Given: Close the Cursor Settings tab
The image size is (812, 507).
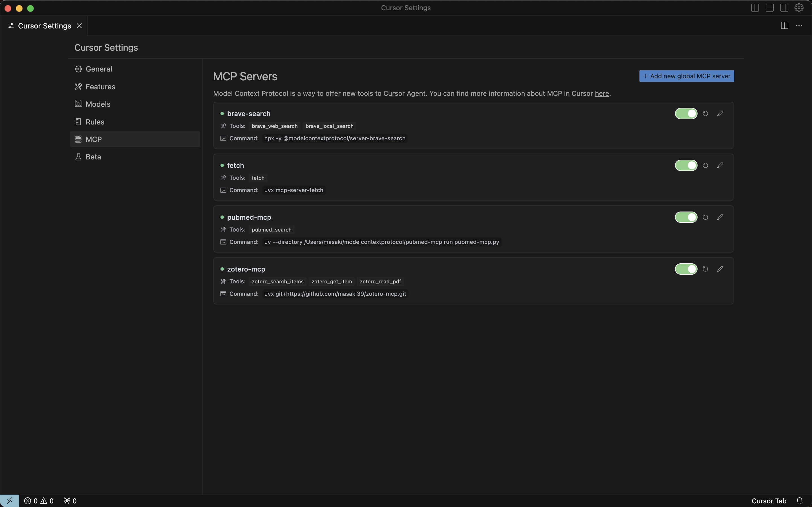Looking at the screenshot, I should point(79,26).
